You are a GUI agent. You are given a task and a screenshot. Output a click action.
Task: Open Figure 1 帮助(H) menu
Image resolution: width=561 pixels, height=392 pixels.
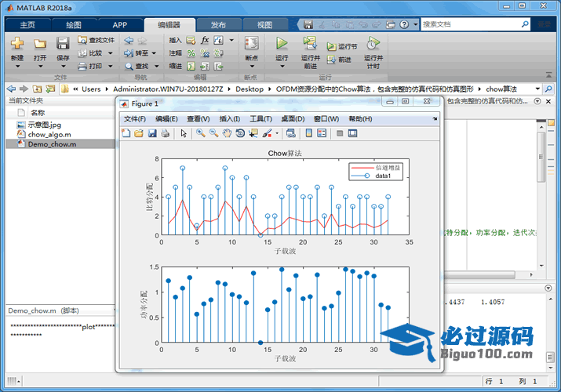click(360, 119)
